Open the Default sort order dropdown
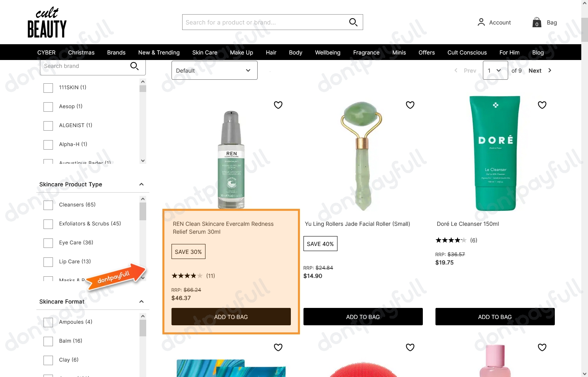The width and height of the screenshot is (588, 377). [x=214, y=70]
